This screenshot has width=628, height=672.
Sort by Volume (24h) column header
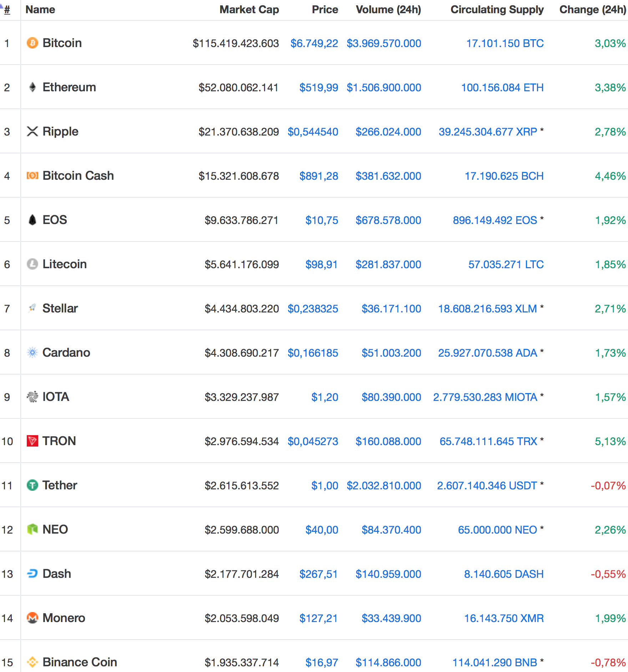389,10
